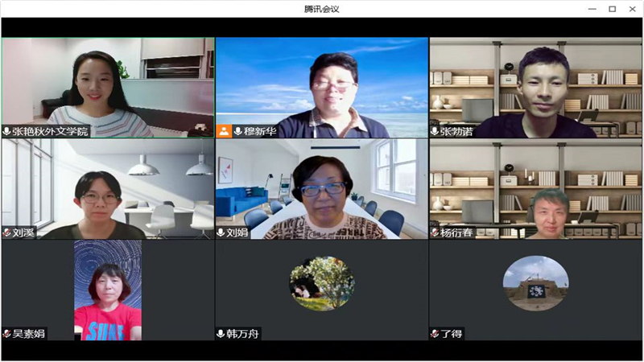Click the 杨衍春 name label
The width and height of the screenshot is (644, 362).
[456, 232]
